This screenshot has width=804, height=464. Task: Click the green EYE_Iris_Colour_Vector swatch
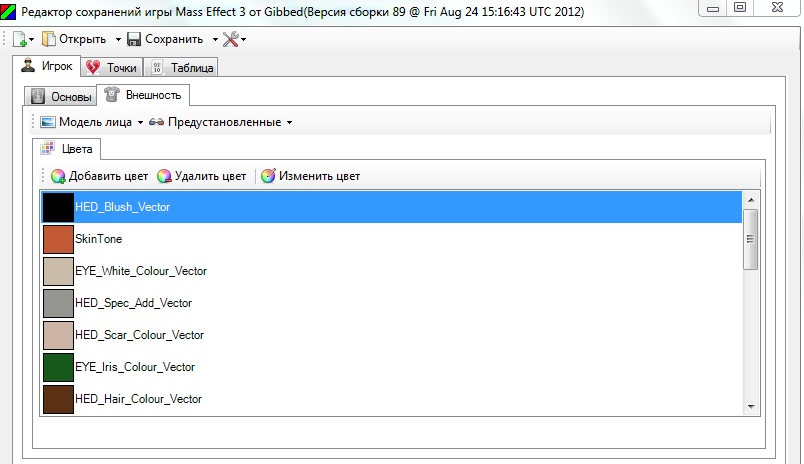(x=58, y=367)
